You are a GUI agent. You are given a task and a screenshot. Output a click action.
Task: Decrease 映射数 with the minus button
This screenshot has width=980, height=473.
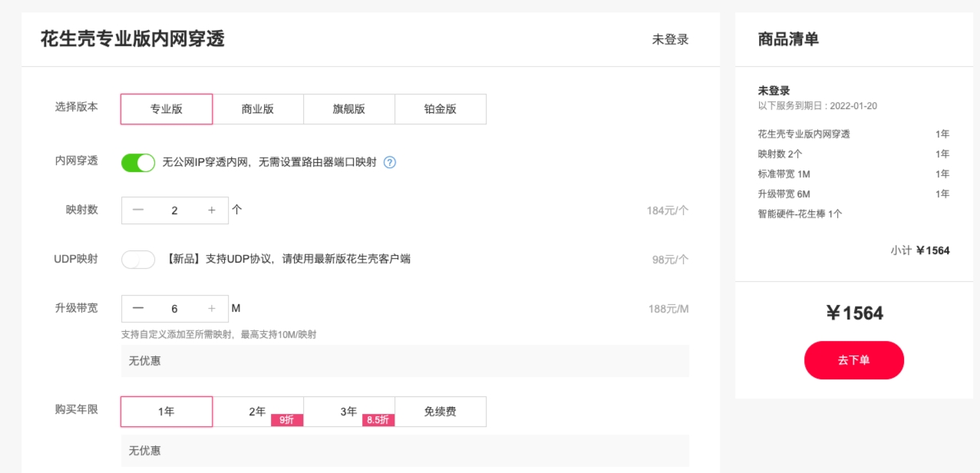coord(138,210)
